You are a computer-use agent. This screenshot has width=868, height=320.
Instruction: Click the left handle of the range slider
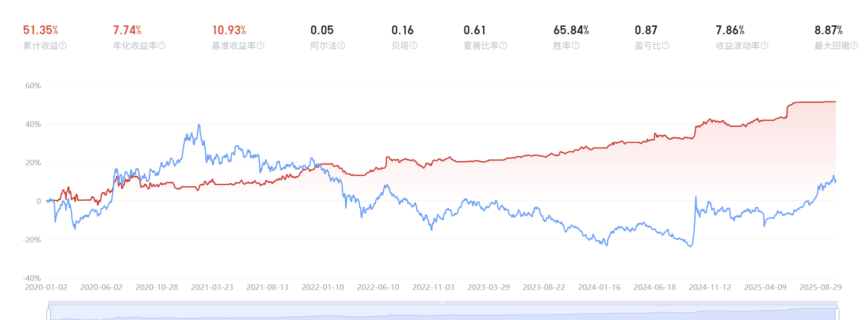coord(48,314)
